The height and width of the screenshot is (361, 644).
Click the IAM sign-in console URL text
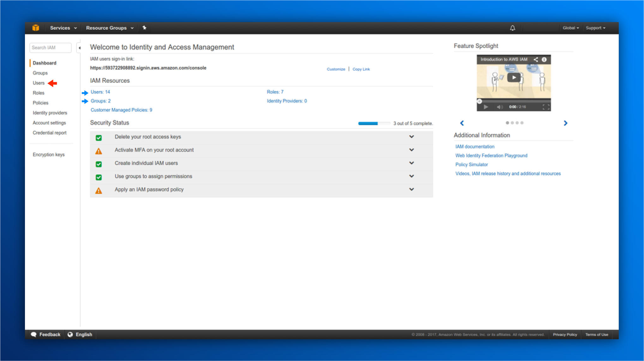148,68
